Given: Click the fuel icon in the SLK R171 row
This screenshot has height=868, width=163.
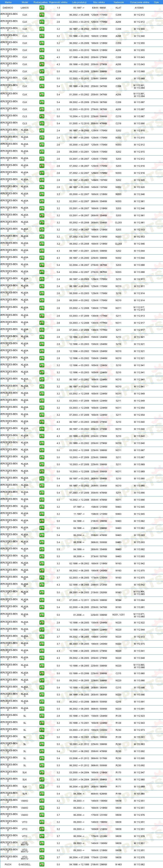Looking at the screenshot, I should click(41, 786).
